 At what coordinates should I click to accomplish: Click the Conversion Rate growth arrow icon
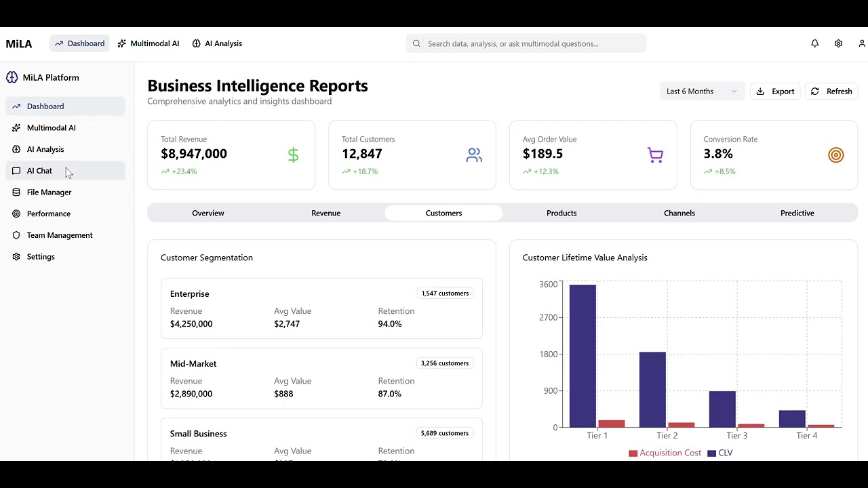708,171
